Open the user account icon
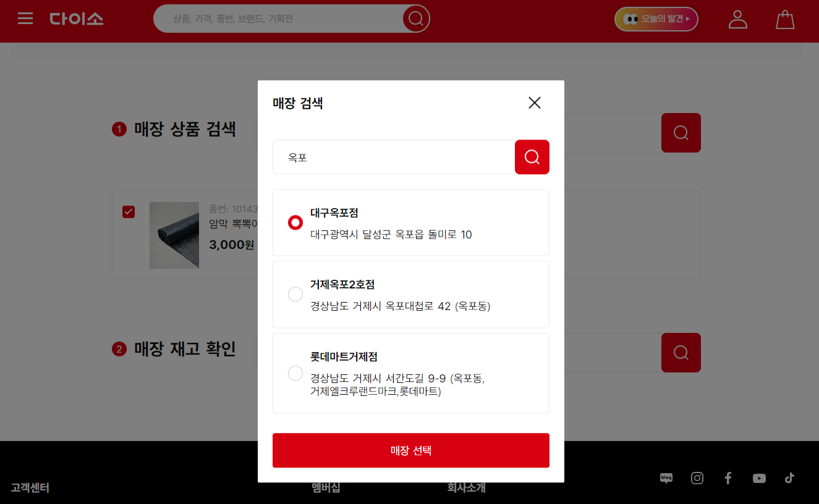This screenshot has height=504, width=819. [738, 19]
